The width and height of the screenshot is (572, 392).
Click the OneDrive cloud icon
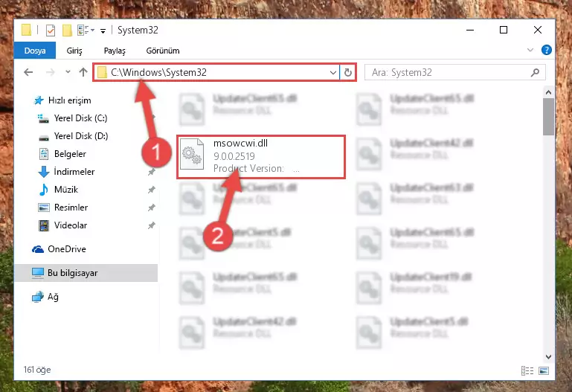38,249
